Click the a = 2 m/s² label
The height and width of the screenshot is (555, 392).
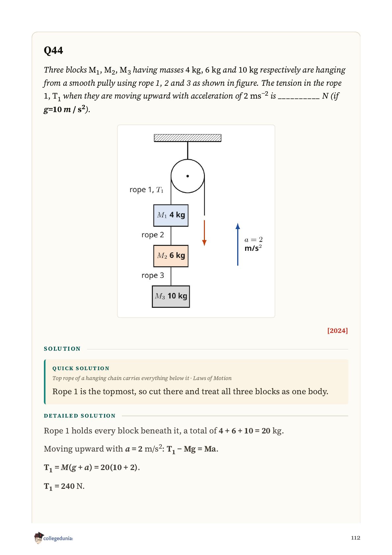(x=254, y=244)
